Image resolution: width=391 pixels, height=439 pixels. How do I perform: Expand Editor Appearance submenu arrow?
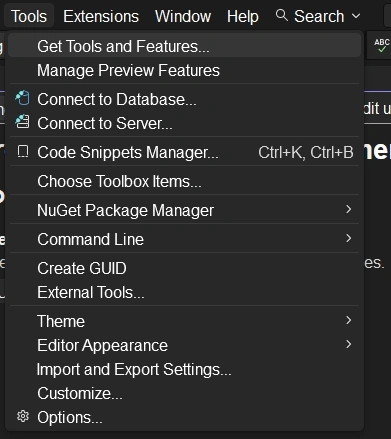coord(349,344)
